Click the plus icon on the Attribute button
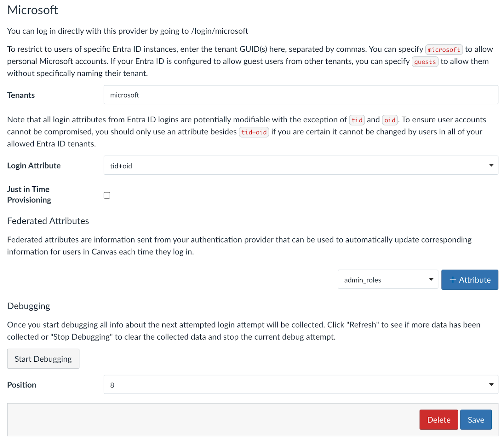Image resolution: width=504 pixels, height=437 pixels. (453, 279)
